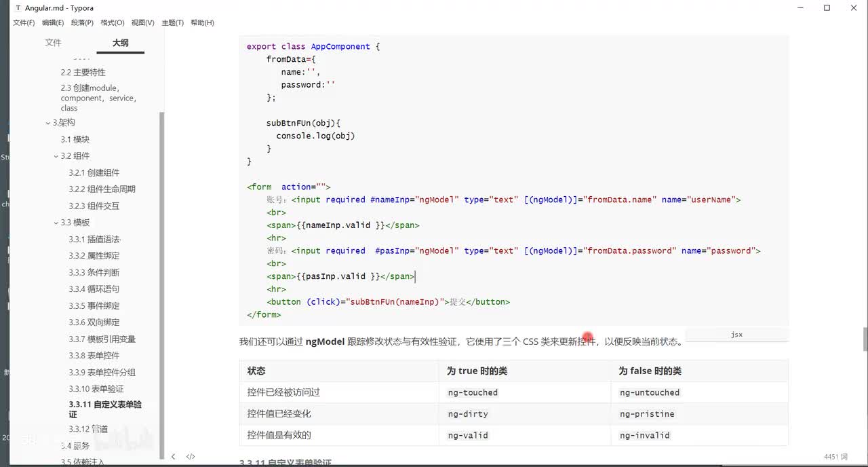Collapse the 3.2 组件 outline section
The width and height of the screenshot is (868, 467).
click(56, 156)
